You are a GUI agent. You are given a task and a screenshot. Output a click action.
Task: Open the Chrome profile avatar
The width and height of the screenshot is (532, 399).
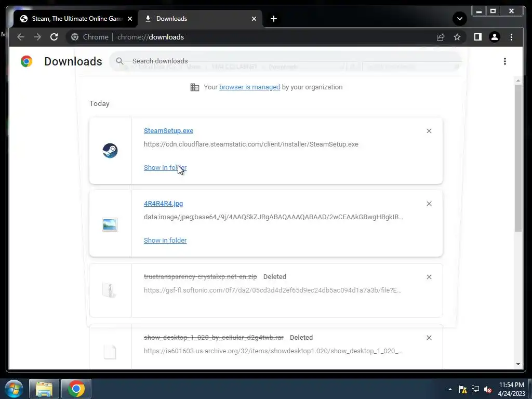click(495, 37)
